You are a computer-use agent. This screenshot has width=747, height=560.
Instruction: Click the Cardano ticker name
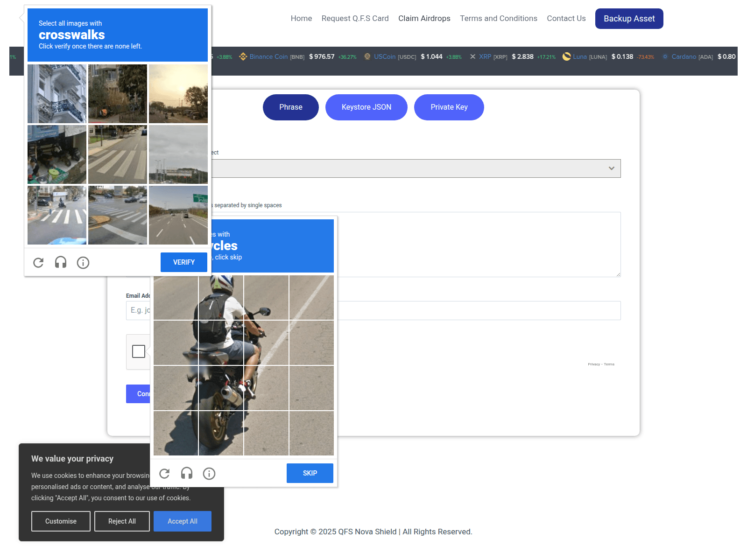coord(684,56)
